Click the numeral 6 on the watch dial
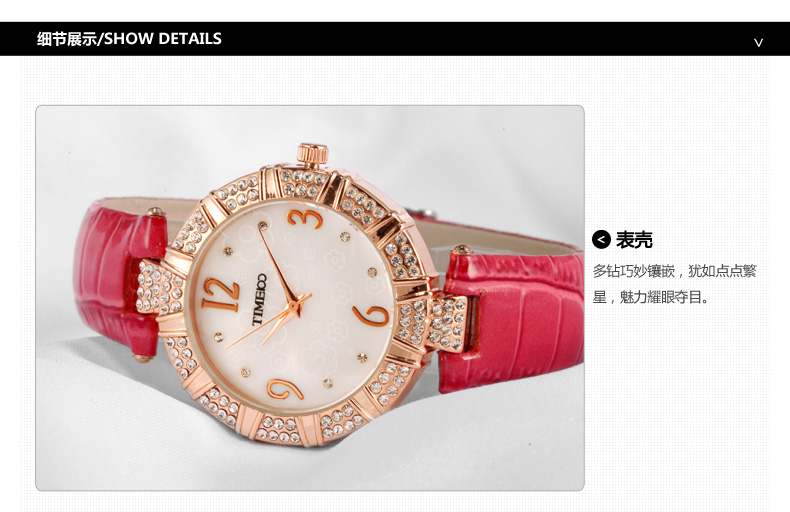 371,316
